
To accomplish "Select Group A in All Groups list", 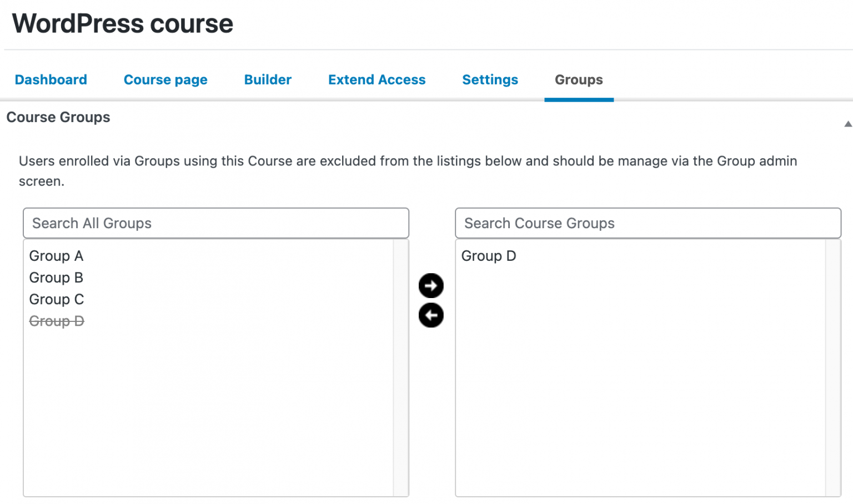I will (x=56, y=256).
